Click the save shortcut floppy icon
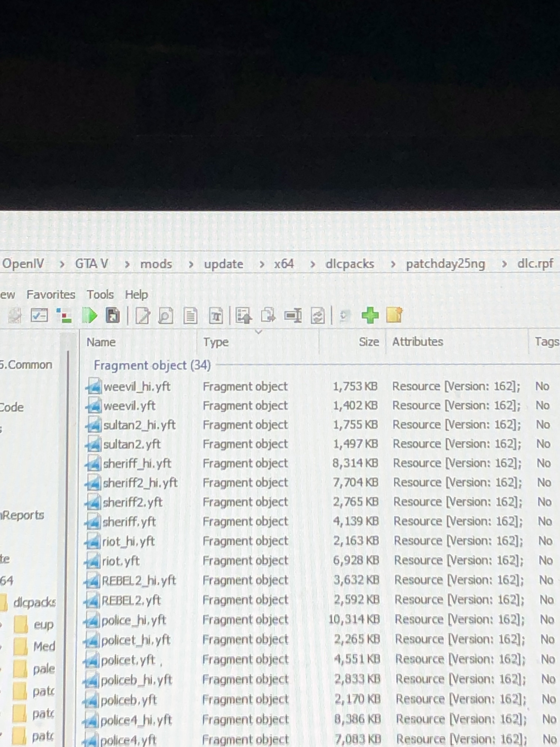 pyautogui.click(x=113, y=316)
